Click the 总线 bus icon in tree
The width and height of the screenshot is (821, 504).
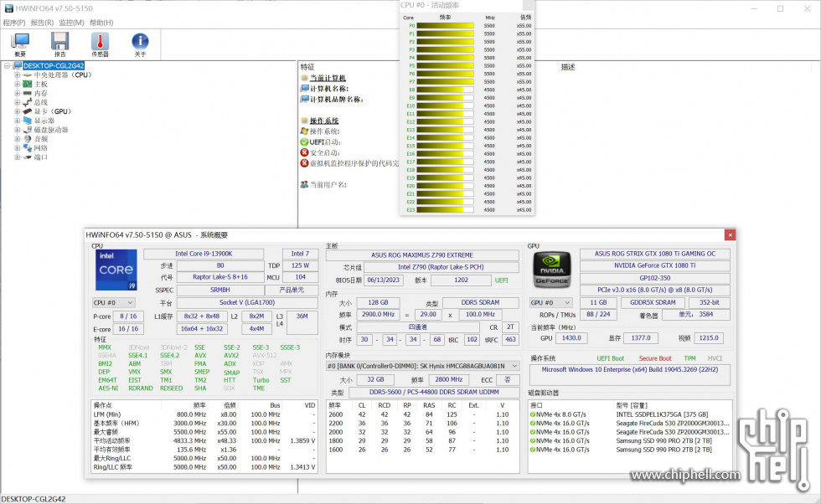(x=27, y=102)
